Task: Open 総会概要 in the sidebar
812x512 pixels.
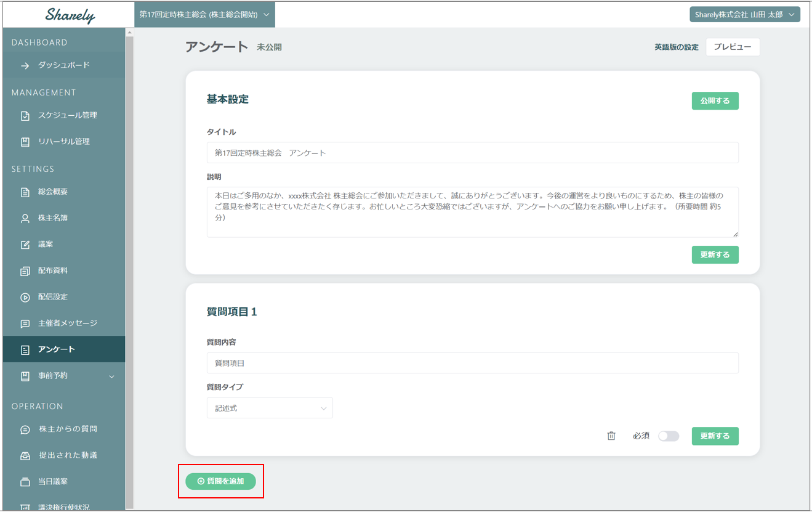Action: [x=53, y=192]
